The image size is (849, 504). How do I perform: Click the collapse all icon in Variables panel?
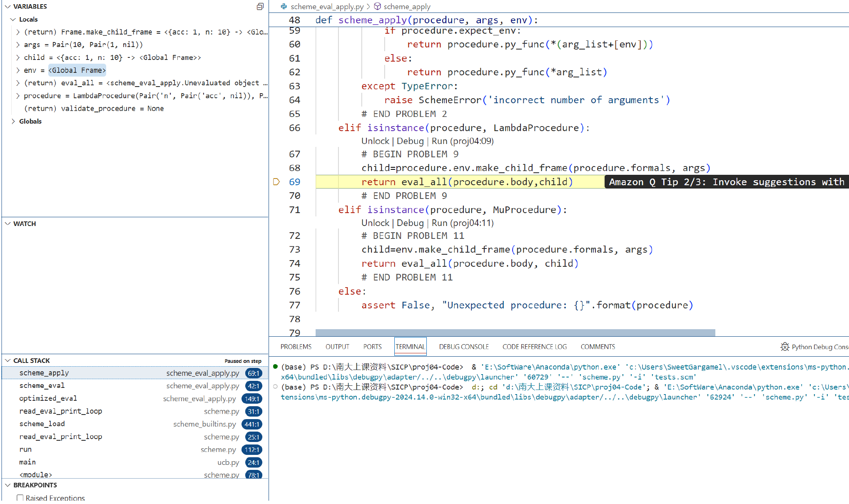click(260, 6)
